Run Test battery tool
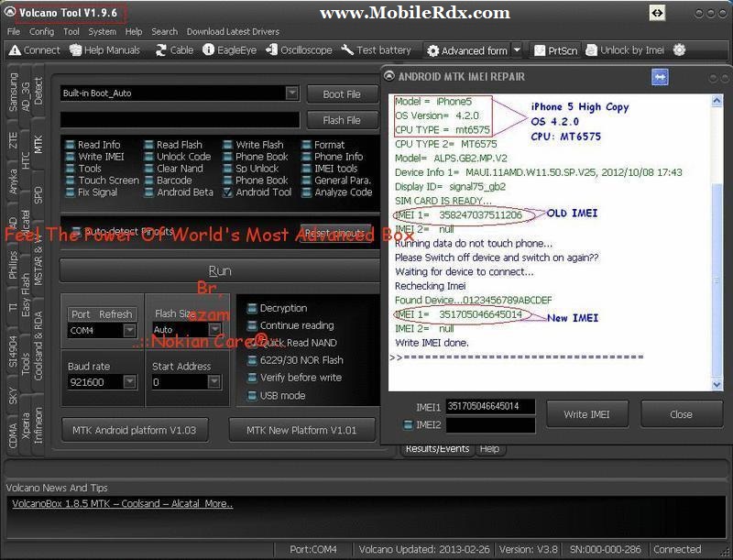Image resolution: width=733 pixels, height=560 pixels. point(376,50)
